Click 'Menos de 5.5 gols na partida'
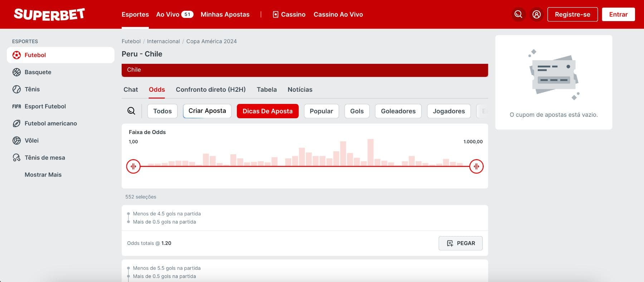Viewport: 644px width, 282px height. click(167, 268)
